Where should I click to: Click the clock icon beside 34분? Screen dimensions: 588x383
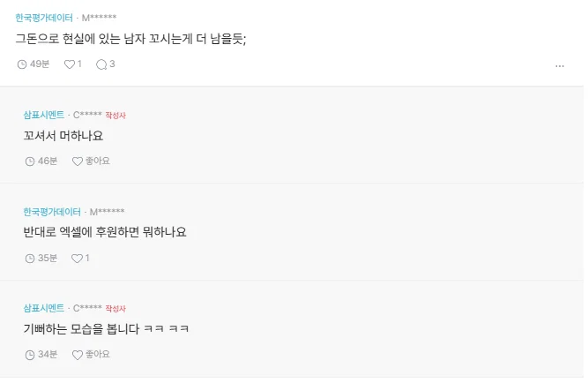[30, 355]
